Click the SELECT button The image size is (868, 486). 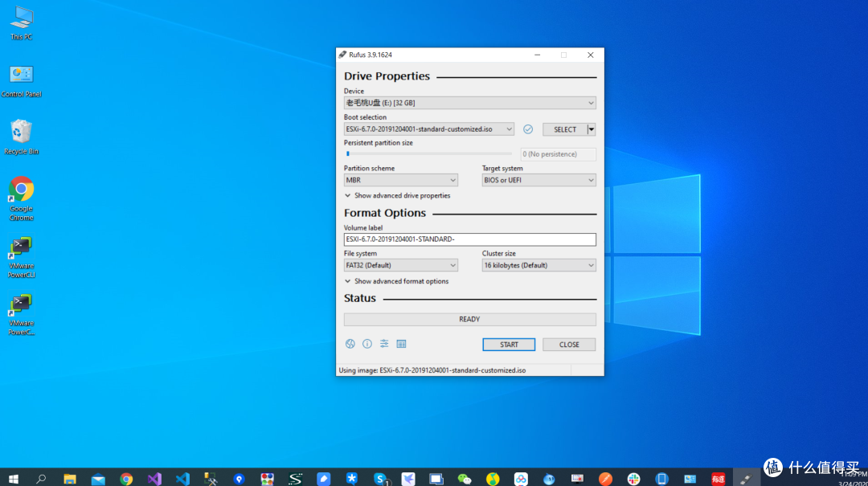[x=565, y=129]
